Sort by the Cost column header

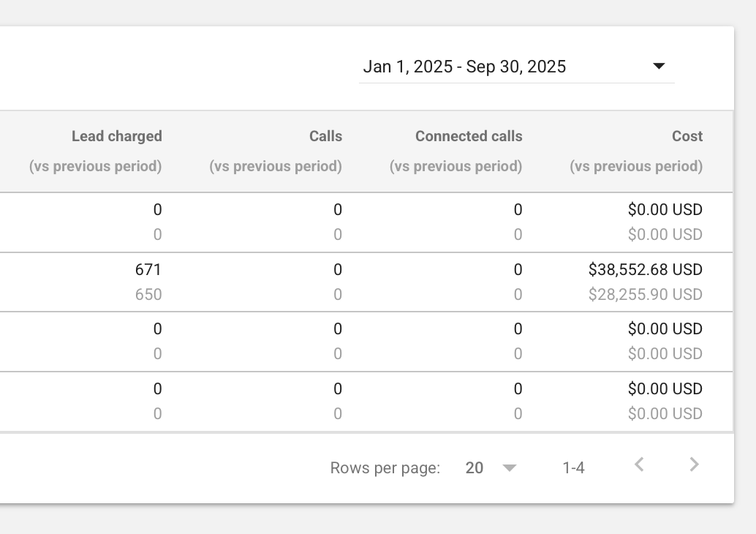click(687, 137)
